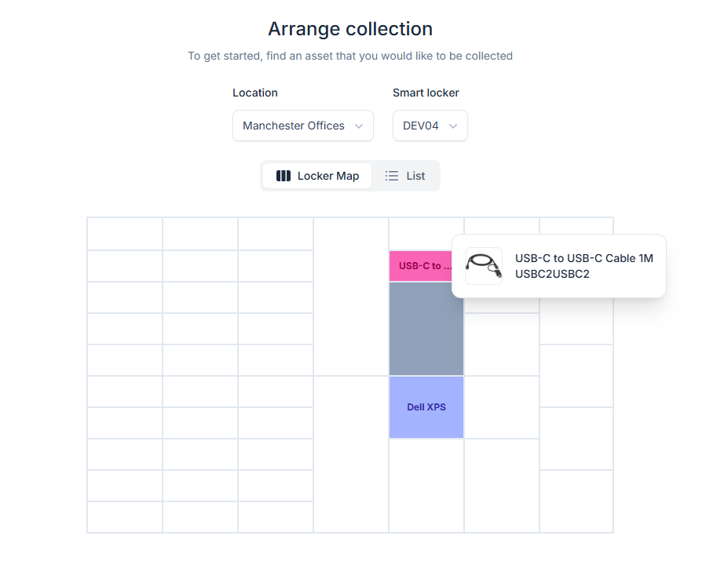Select the pink USB-C to locker cell
This screenshot has width=728, height=565.
tap(421, 266)
